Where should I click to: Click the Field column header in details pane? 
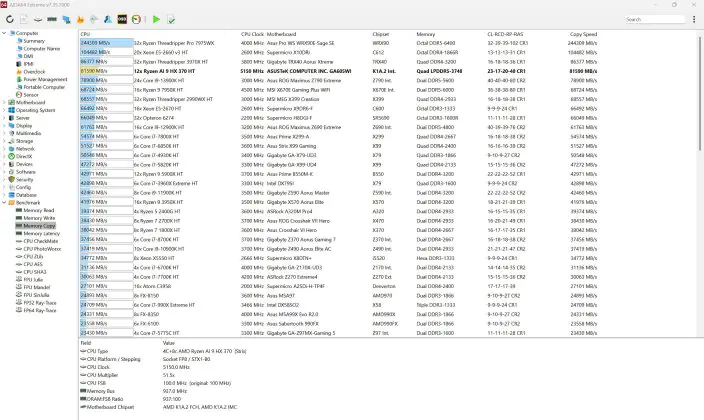tap(85, 343)
